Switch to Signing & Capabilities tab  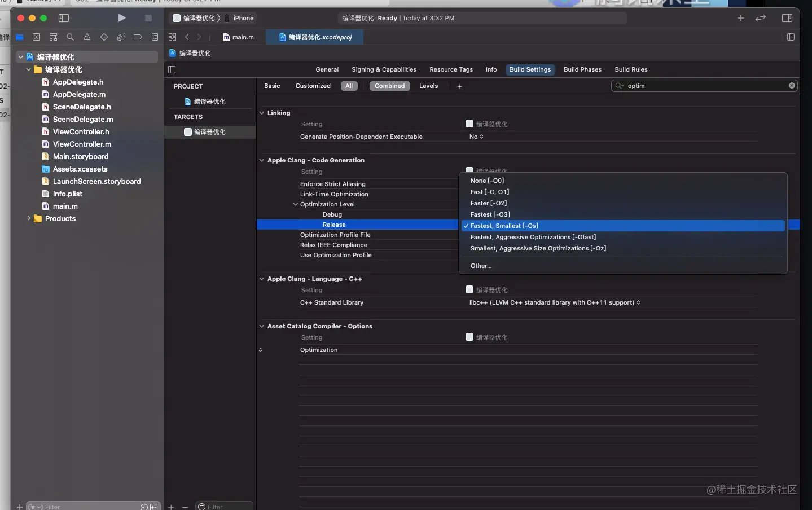tap(384, 69)
